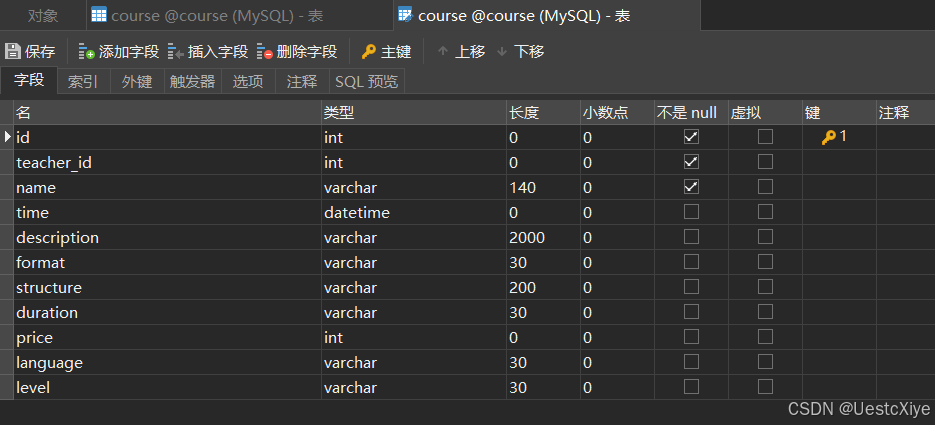Uncheck the Not null box for teacher_id
The height and width of the screenshot is (425, 935).
point(691,162)
